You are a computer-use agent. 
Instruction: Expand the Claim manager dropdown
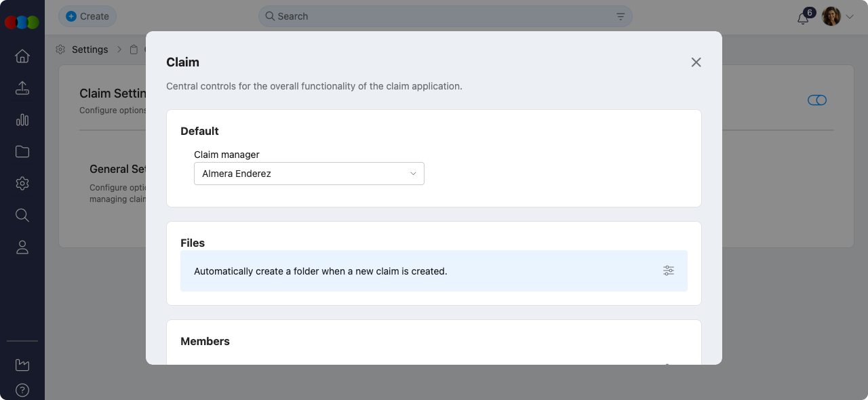pyautogui.click(x=309, y=174)
